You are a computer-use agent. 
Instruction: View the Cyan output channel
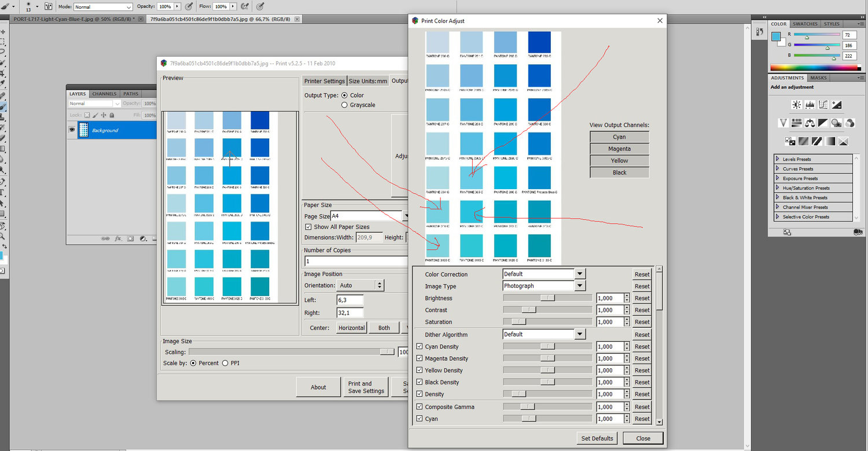[x=619, y=137]
